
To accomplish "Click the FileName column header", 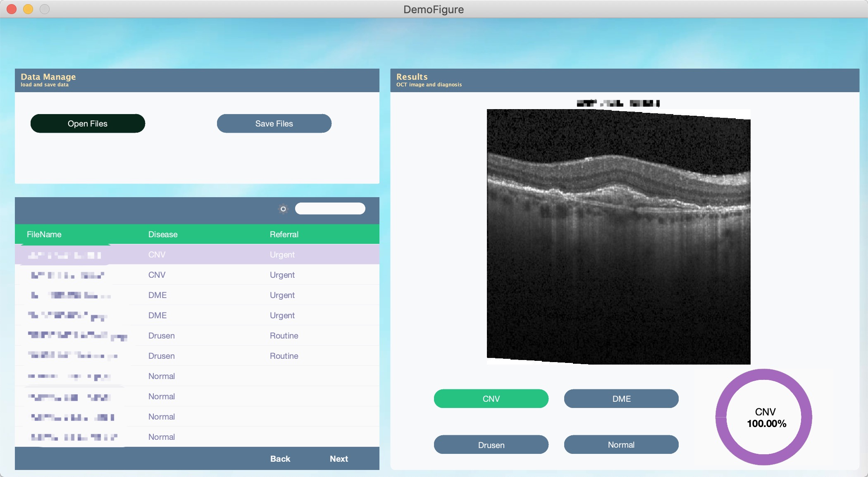I will [x=44, y=234].
